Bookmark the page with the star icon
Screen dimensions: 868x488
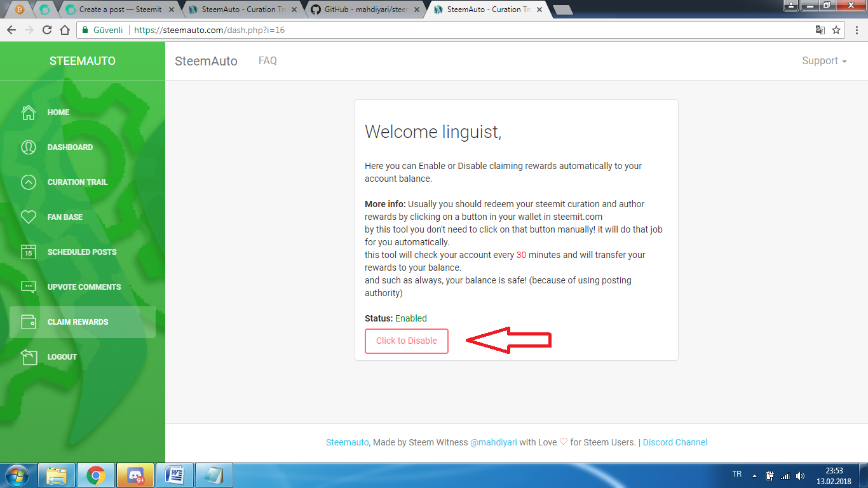tap(836, 30)
